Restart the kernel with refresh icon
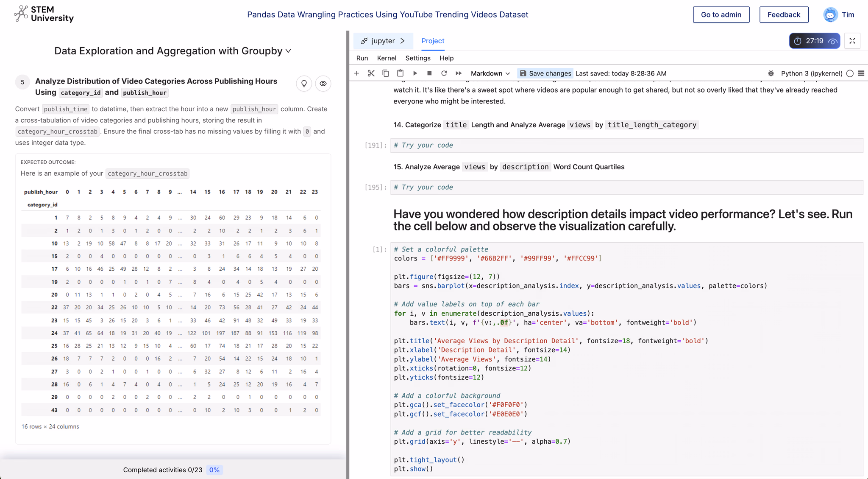The image size is (868, 479). [444, 73]
